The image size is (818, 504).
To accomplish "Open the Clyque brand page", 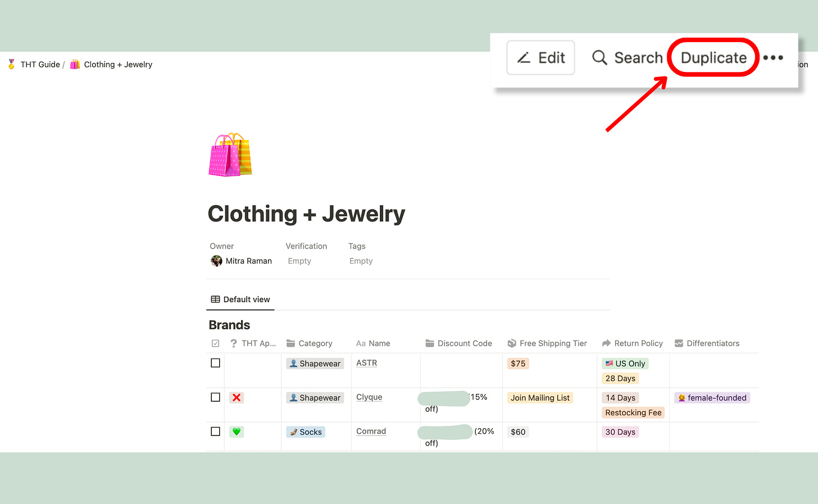I will [369, 397].
